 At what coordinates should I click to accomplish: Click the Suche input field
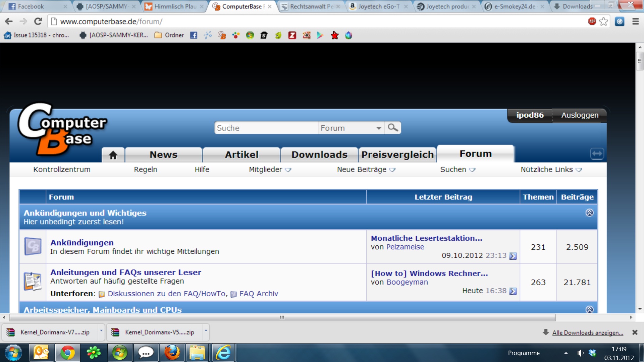point(266,128)
